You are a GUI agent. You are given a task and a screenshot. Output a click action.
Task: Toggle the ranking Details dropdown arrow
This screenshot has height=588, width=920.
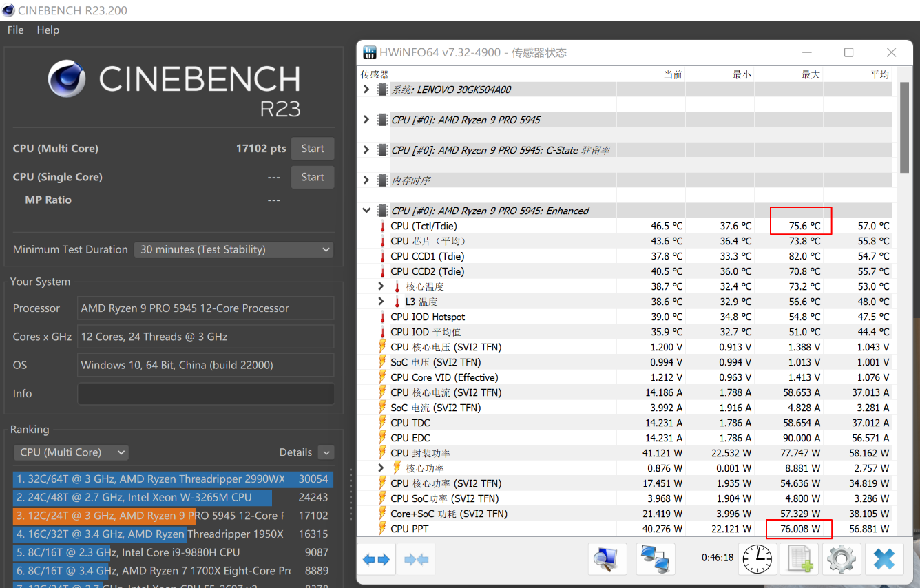click(x=326, y=452)
